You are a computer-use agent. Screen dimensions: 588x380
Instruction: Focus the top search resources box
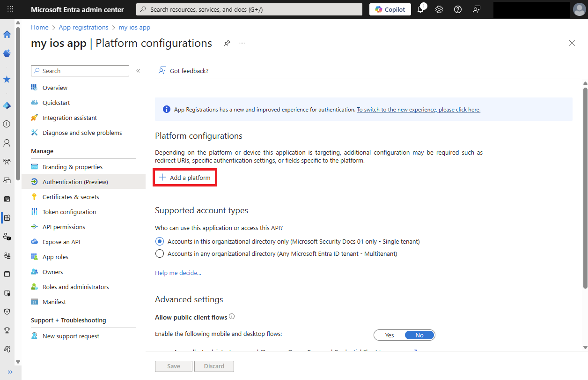tap(249, 9)
